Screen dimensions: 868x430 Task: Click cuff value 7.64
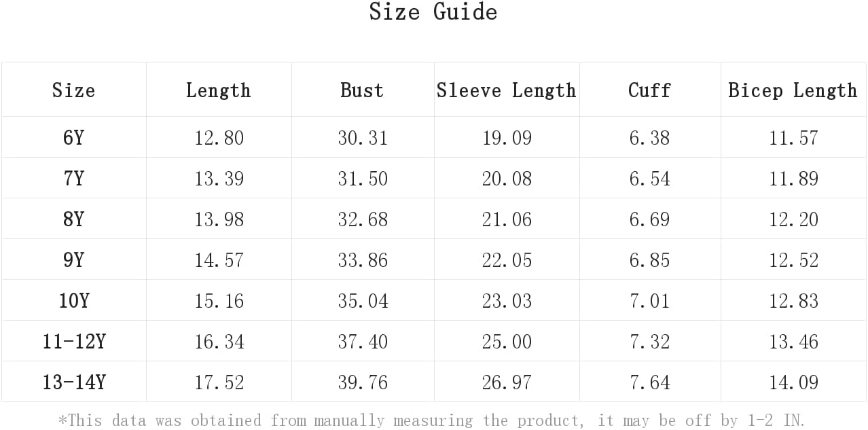[649, 382]
